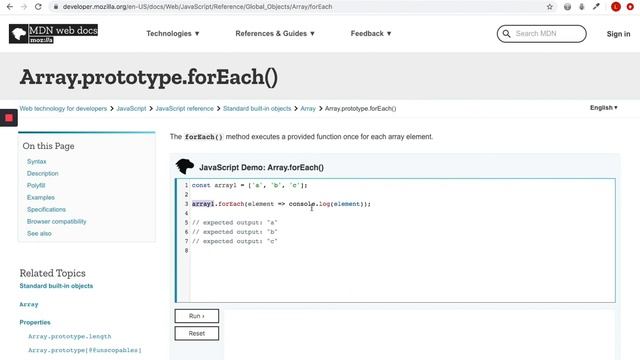Follow the Web technology for developers breadcrumb
The width and height of the screenshot is (640, 360).
coord(63,109)
